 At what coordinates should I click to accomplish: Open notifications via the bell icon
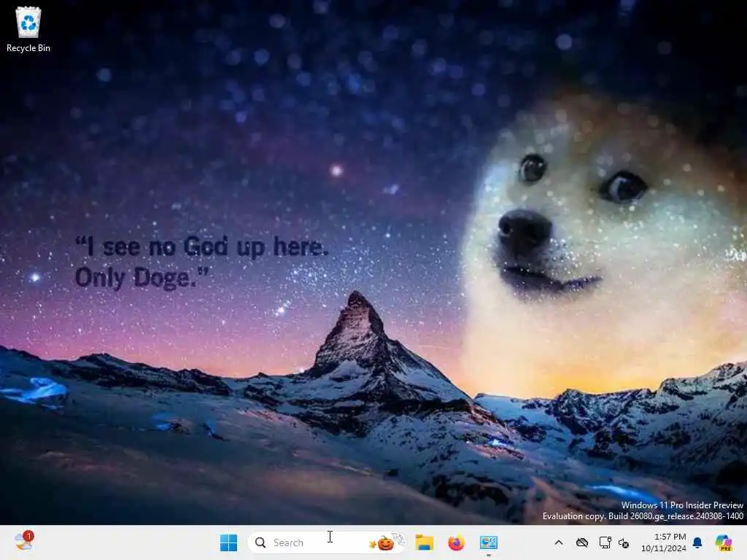tap(697, 542)
